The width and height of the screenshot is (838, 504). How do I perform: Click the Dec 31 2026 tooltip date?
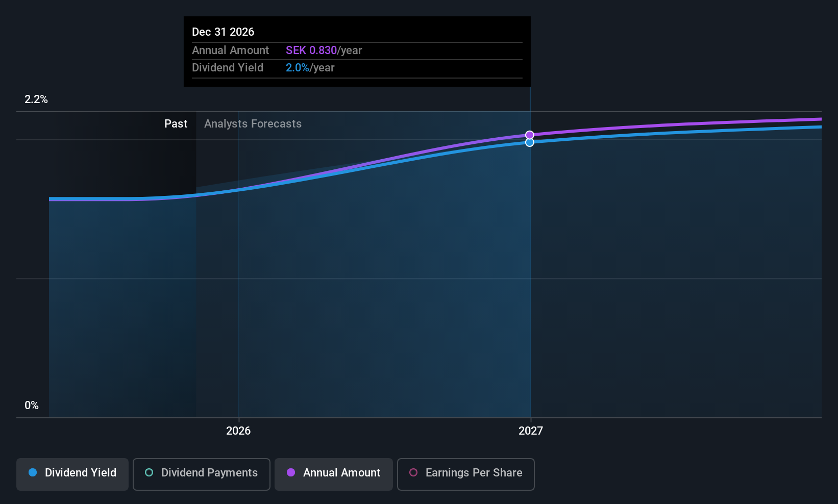[223, 32]
